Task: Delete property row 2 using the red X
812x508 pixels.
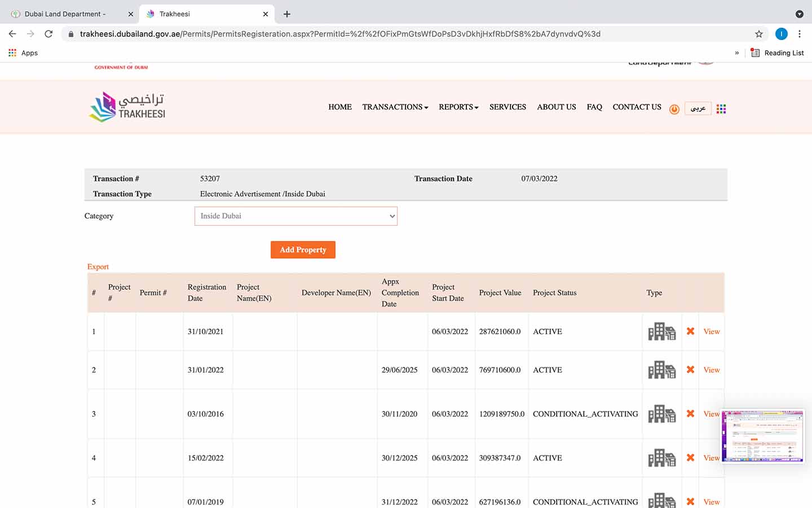Action: (690, 370)
